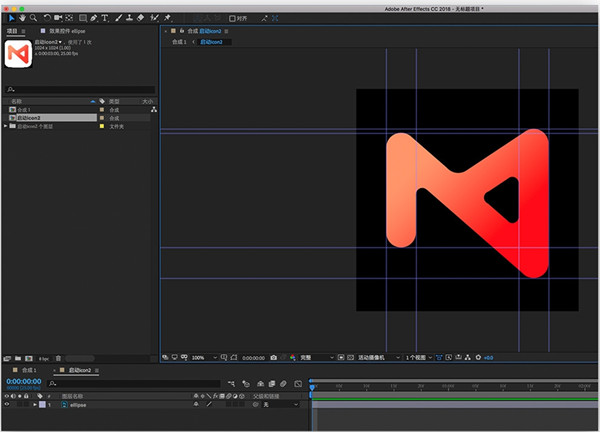Viewport: 600px width, 432px height.
Task: Hide the ellipse layer with eye toggle
Action: [x=7, y=404]
